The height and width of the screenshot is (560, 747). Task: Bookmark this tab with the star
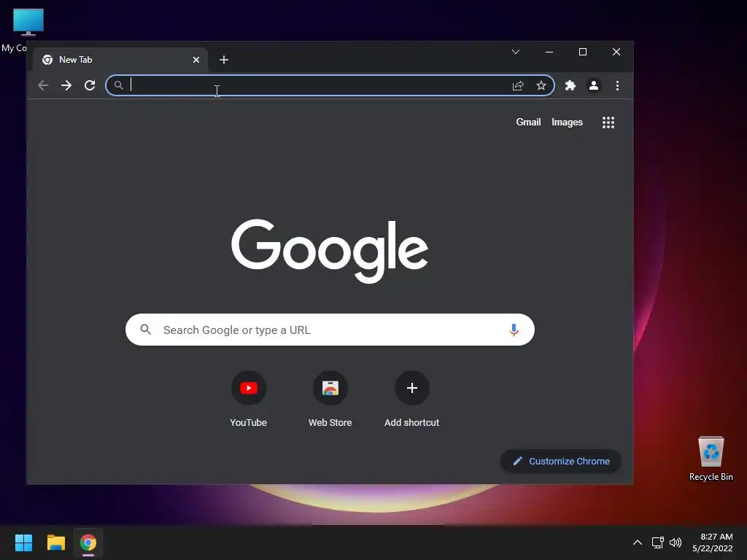tap(541, 86)
